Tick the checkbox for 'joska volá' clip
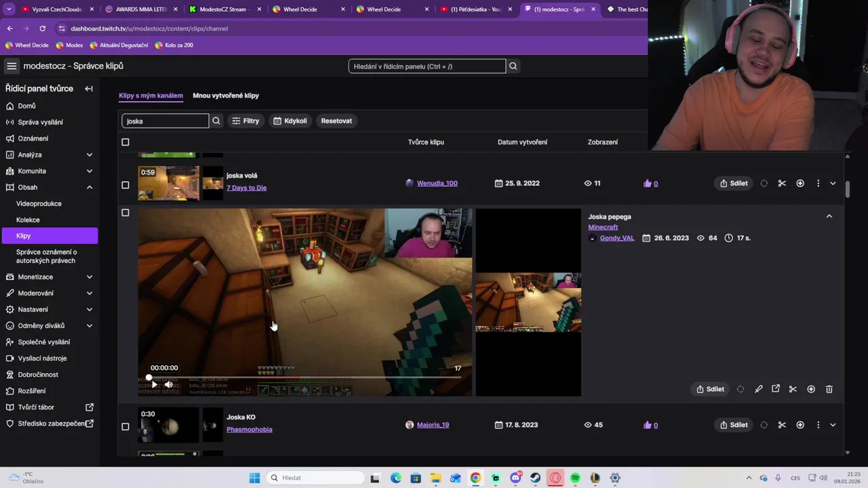Viewport: 868px width, 488px height. pos(125,184)
